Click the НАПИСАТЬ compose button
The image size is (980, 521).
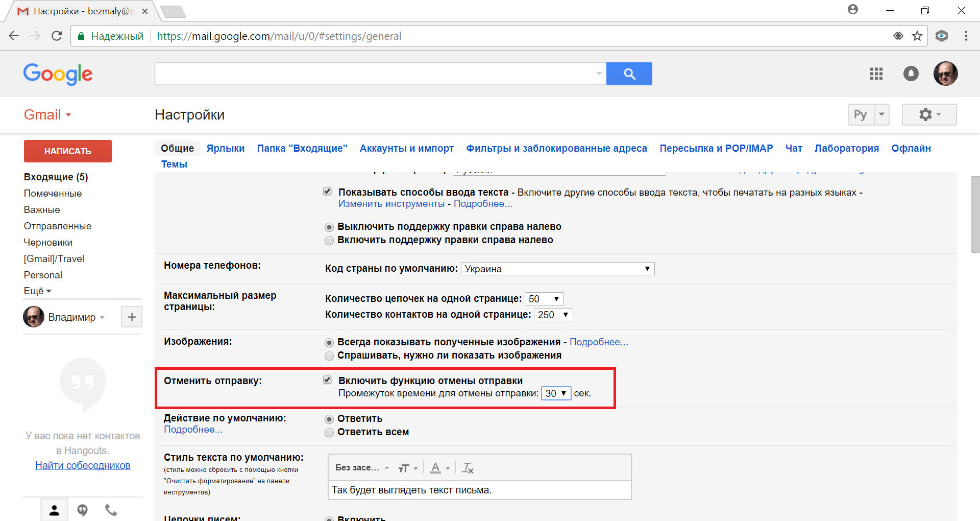tap(68, 151)
